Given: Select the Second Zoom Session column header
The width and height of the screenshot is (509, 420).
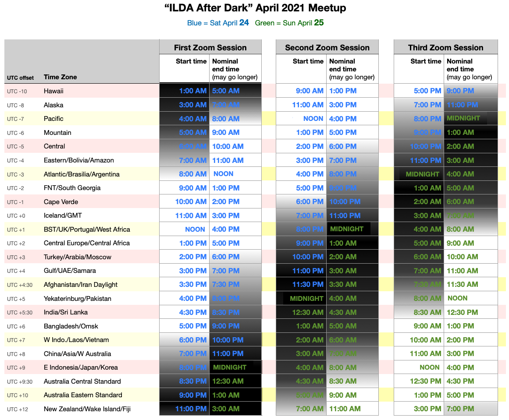Looking at the screenshot, I should pyautogui.click(x=327, y=48).
